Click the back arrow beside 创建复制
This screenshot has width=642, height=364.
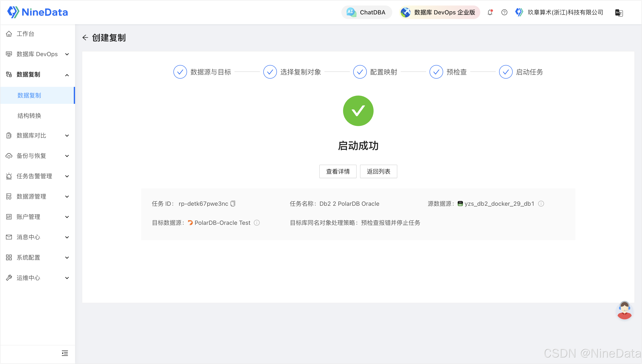pos(85,38)
